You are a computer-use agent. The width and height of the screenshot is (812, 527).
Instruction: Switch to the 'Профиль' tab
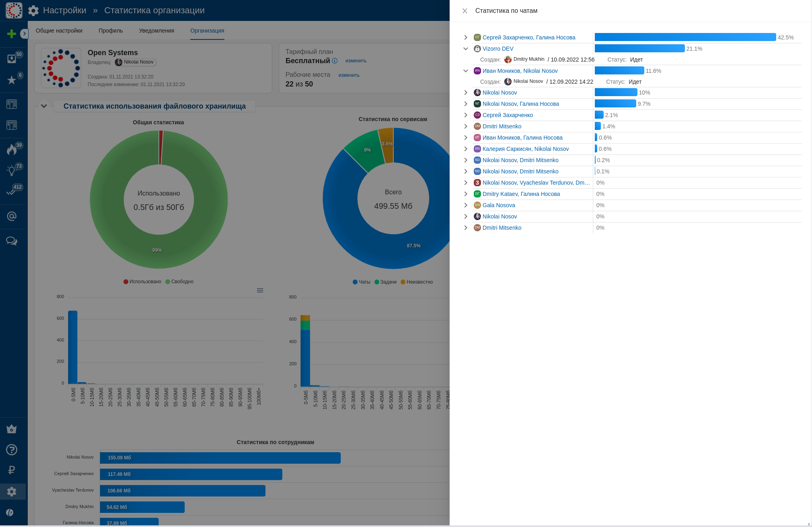coord(111,31)
